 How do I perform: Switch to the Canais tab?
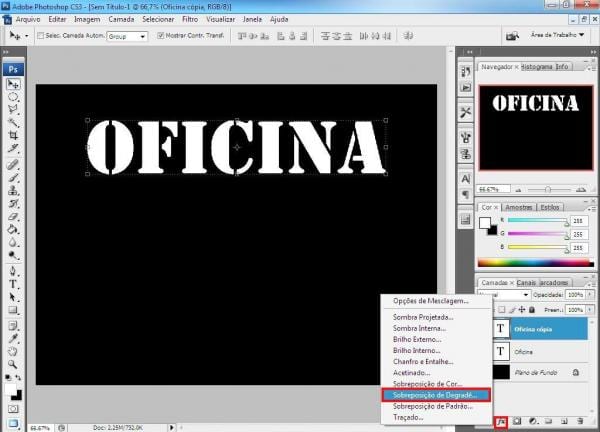coord(526,283)
